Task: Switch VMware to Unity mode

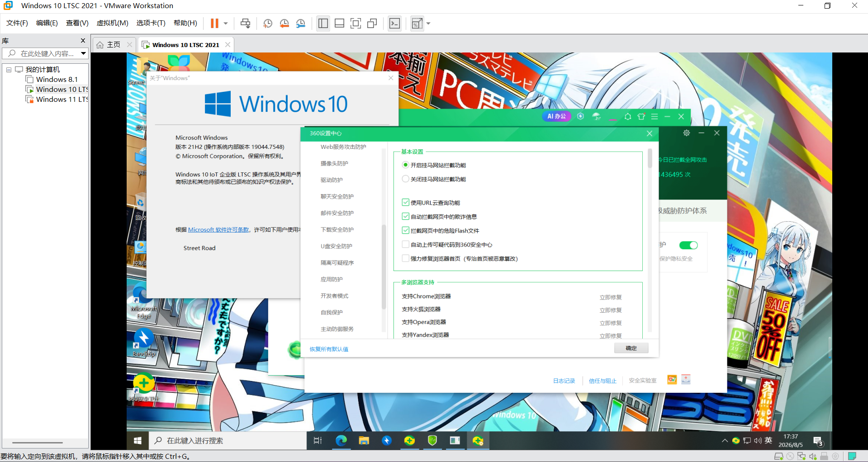Action: (372, 23)
